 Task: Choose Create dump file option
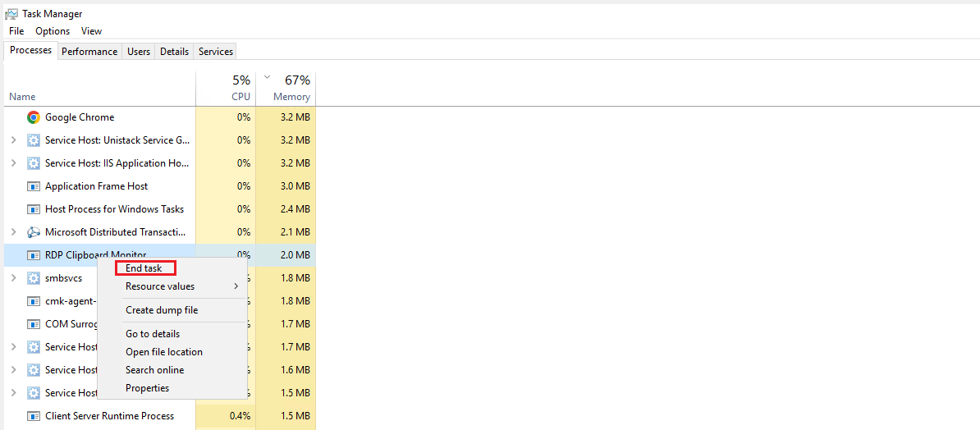(162, 310)
